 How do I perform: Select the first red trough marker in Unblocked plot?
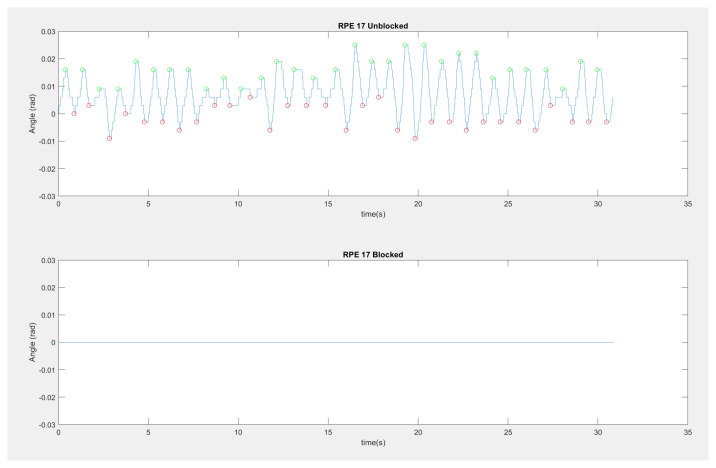pyautogui.click(x=74, y=113)
